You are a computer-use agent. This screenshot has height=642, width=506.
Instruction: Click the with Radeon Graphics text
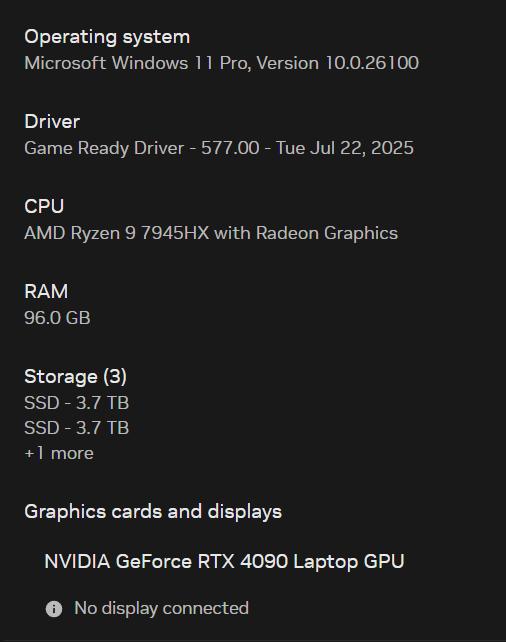click(x=306, y=233)
